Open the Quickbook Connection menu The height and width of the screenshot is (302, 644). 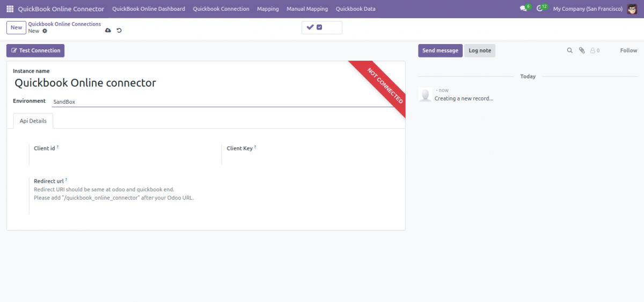click(221, 9)
